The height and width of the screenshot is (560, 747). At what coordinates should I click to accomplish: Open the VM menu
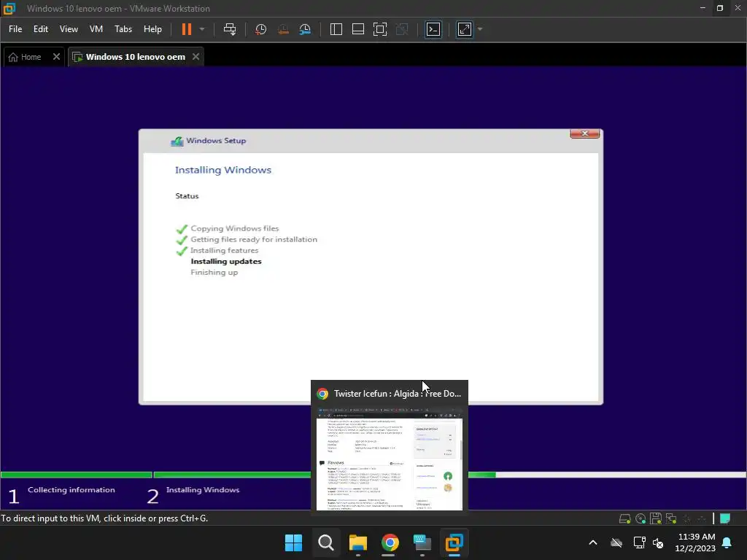(x=96, y=29)
